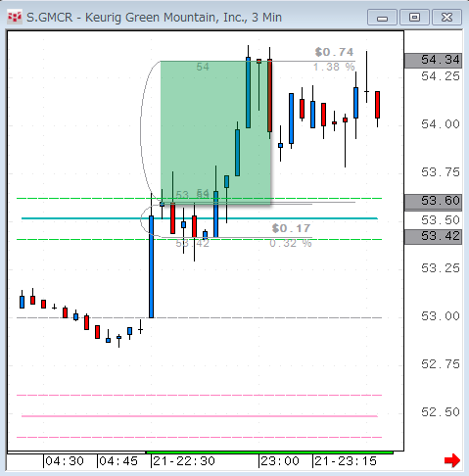Click the tall blue breakout candle at 21-22:30
The width and height of the screenshot is (469, 476).
(151, 266)
